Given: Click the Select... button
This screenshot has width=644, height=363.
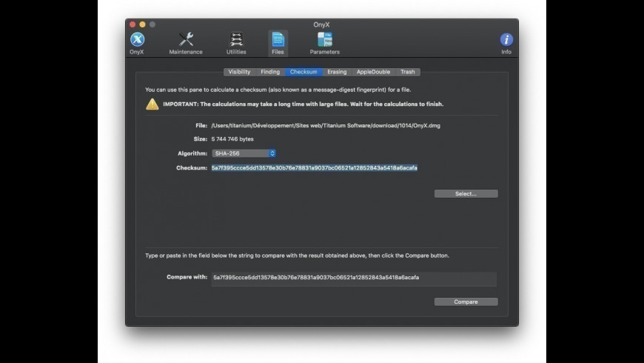Looking at the screenshot, I should point(466,193).
